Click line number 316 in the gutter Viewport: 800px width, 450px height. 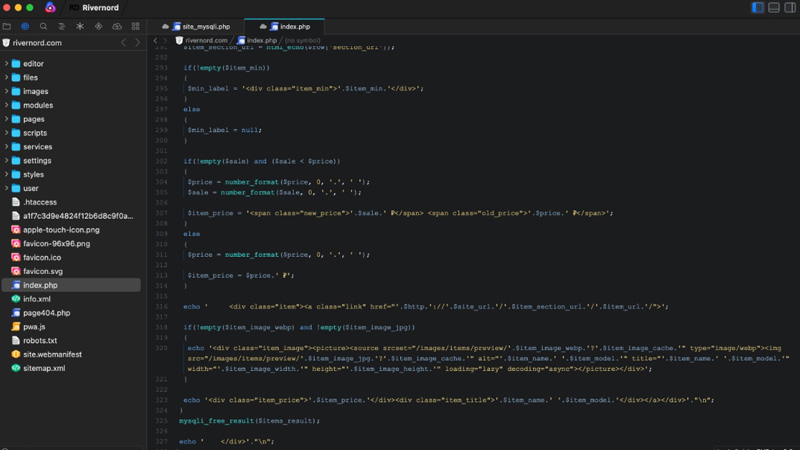click(161, 307)
